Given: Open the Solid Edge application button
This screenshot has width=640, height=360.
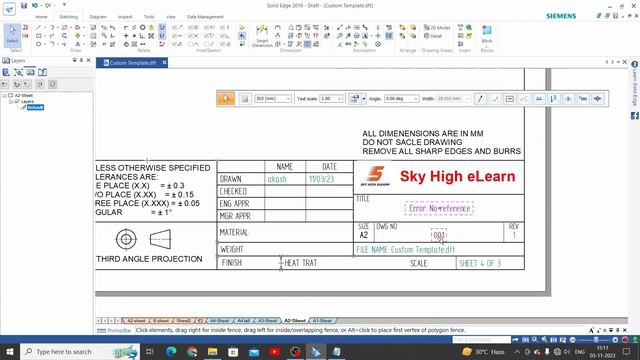Looking at the screenshot, I should tap(9, 9).
